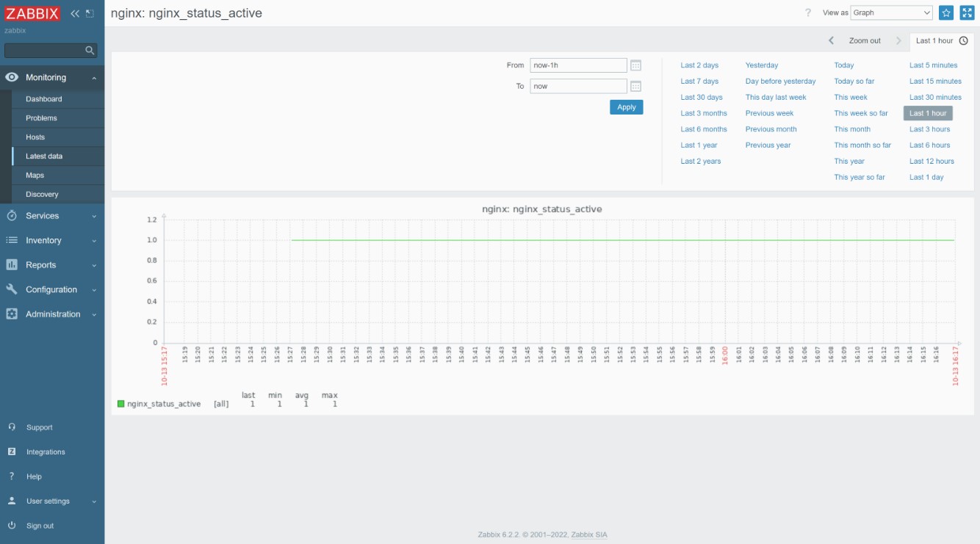Click the green line in the graph
Viewport: 980px width, 544px height.
(623, 240)
